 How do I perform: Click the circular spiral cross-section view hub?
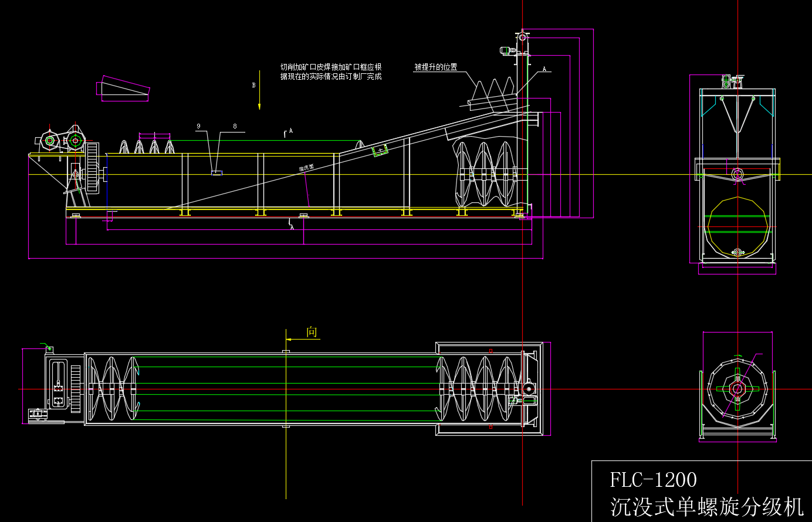737,388
